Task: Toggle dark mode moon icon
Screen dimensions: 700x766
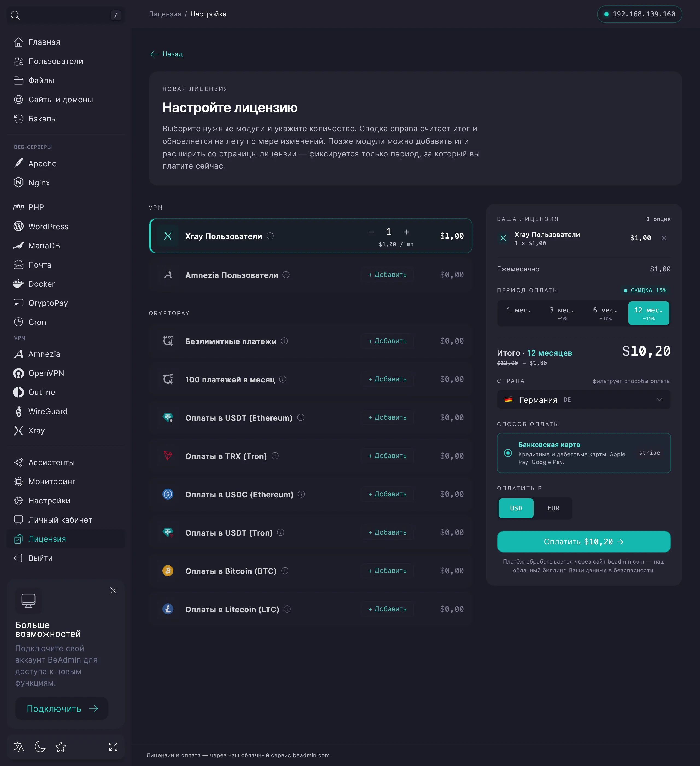Action: [x=40, y=747]
